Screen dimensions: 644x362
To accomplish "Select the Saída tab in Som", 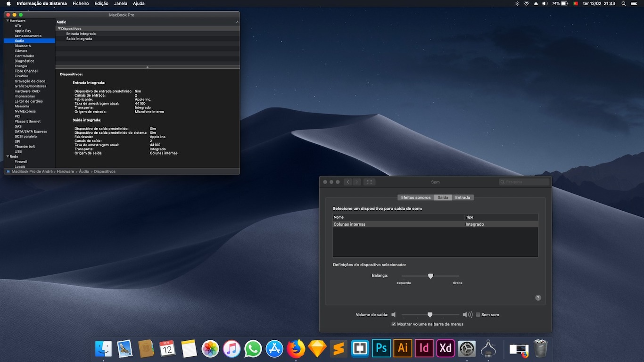I will coord(443,197).
